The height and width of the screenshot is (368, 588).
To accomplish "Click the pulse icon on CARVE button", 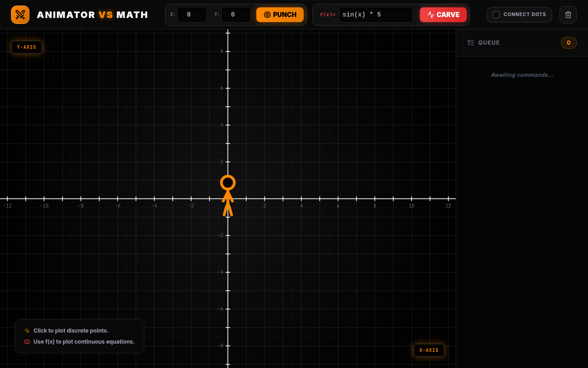I will pyautogui.click(x=431, y=15).
